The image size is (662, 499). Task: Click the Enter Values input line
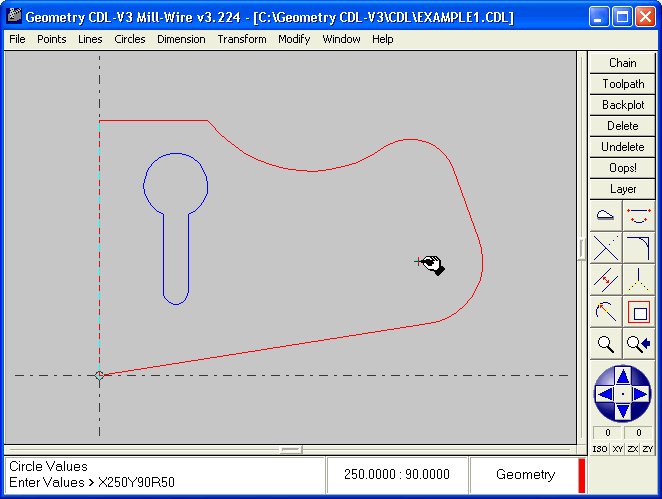click(x=92, y=483)
